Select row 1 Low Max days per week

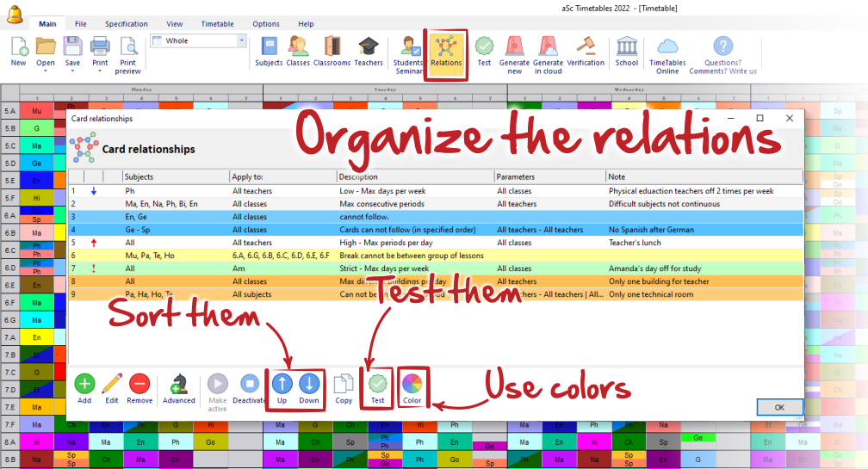[x=436, y=191]
